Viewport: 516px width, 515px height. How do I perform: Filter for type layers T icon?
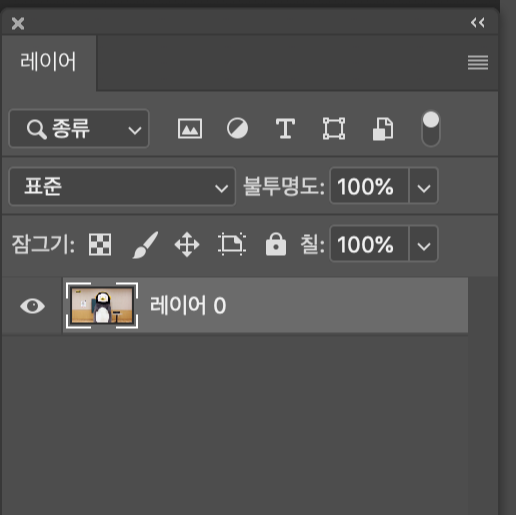click(x=285, y=128)
